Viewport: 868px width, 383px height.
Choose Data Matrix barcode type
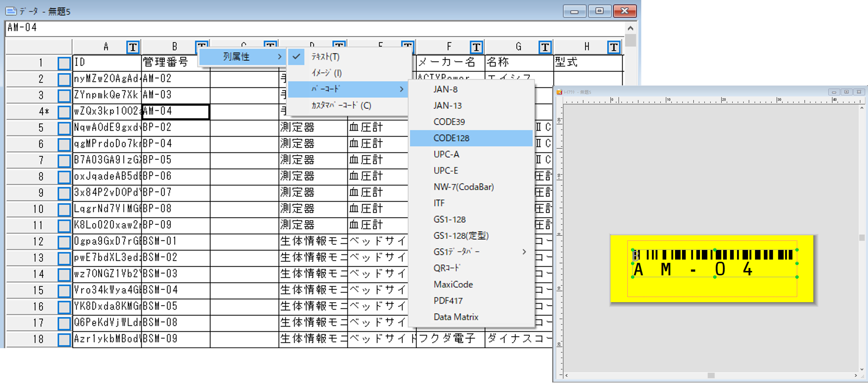(x=471, y=317)
